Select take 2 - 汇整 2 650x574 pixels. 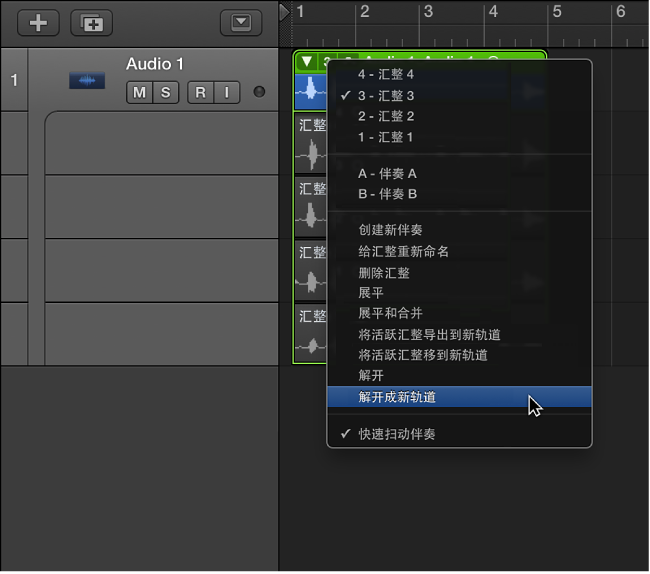(x=459, y=116)
